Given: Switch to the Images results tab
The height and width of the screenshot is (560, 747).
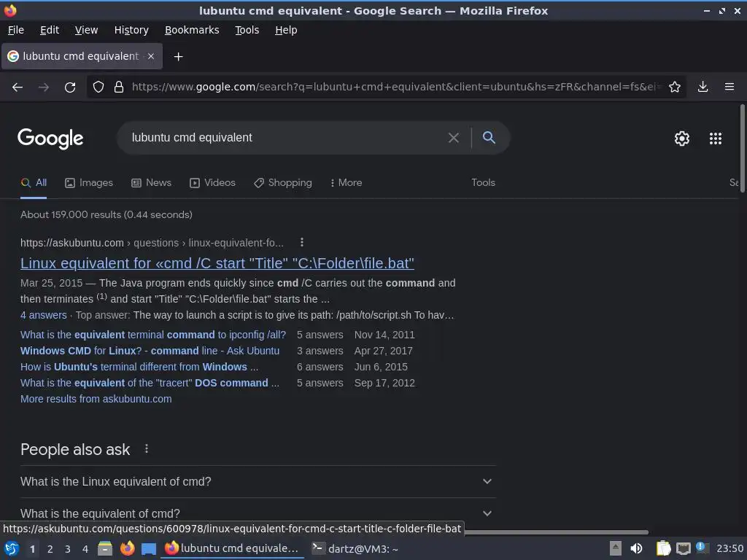Looking at the screenshot, I should (x=89, y=183).
